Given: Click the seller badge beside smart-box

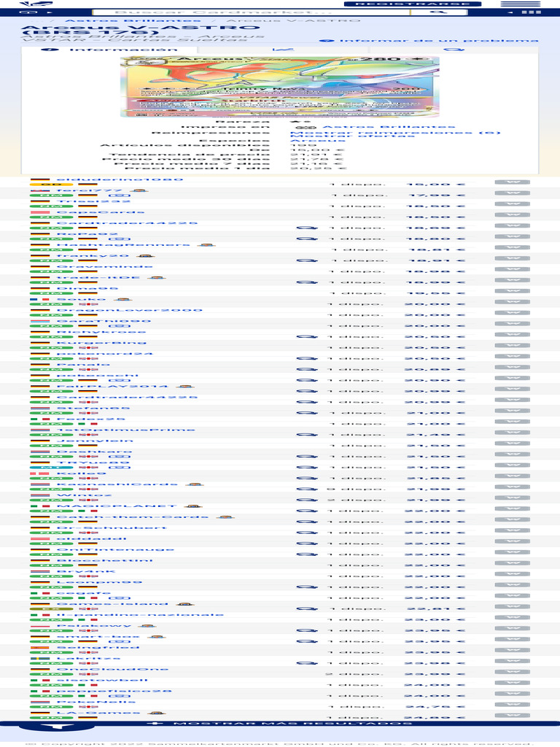Looking at the screenshot, I should pyautogui.click(x=156, y=636).
